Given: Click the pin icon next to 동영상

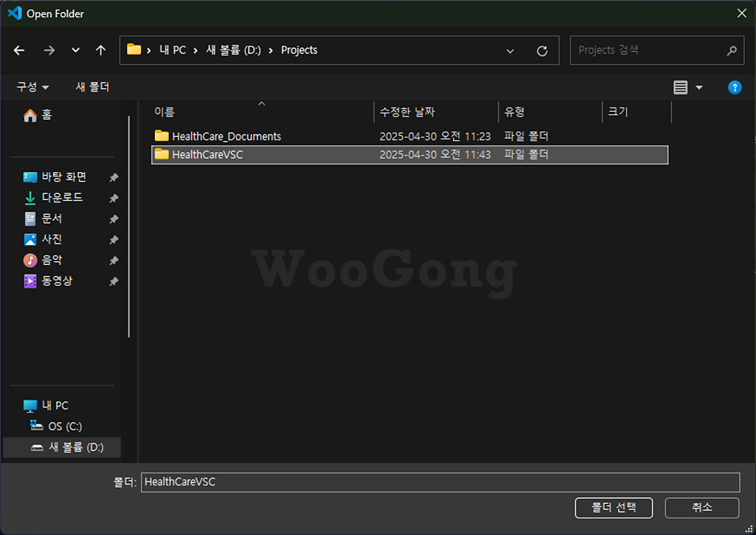Looking at the screenshot, I should [x=114, y=281].
